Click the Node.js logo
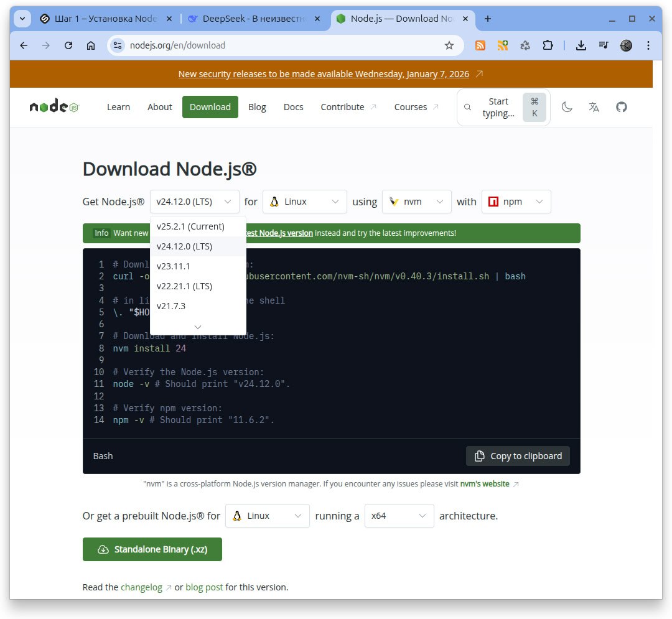Viewport: 672px width, 619px height. point(54,107)
